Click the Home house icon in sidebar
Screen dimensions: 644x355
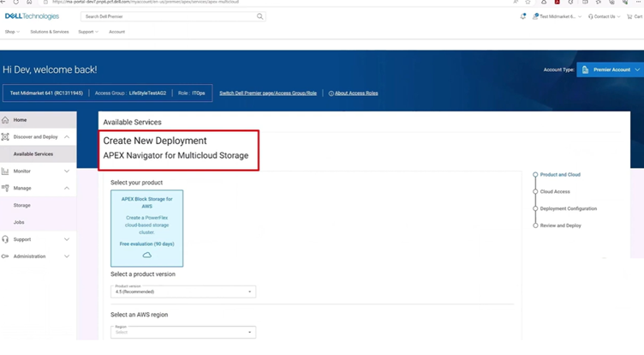pyautogui.click(x=6, y=120)
